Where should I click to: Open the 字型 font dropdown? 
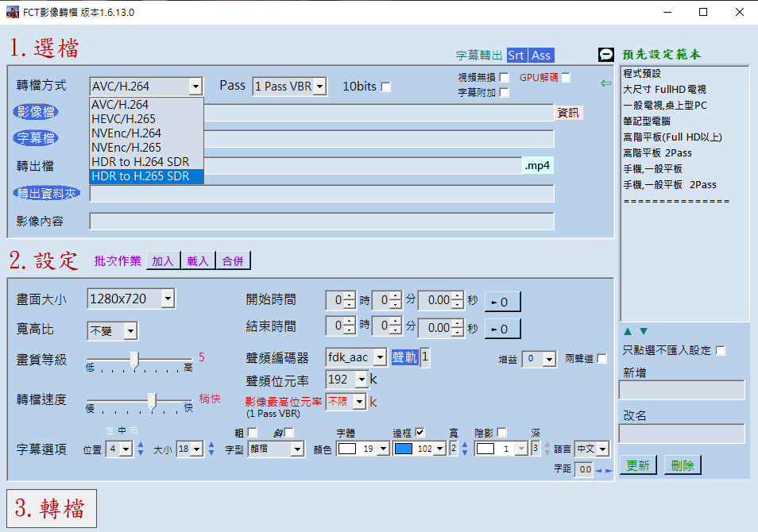tap(297, 449)
